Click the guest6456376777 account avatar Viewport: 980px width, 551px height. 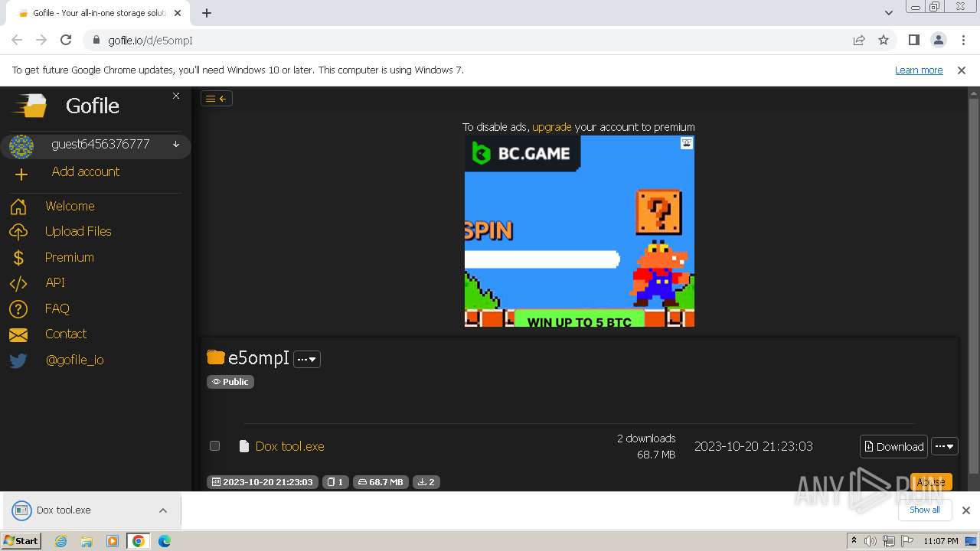point(21,145)
